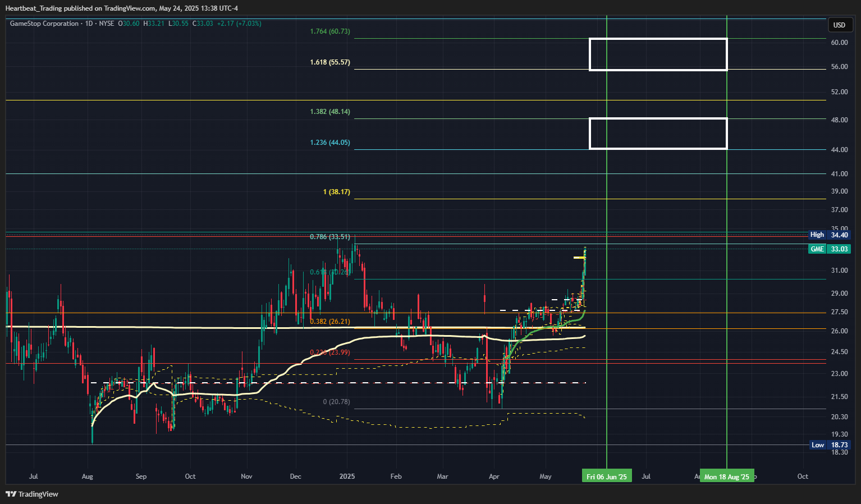Click the Dec label on time axis

click(x=295, y=476)
